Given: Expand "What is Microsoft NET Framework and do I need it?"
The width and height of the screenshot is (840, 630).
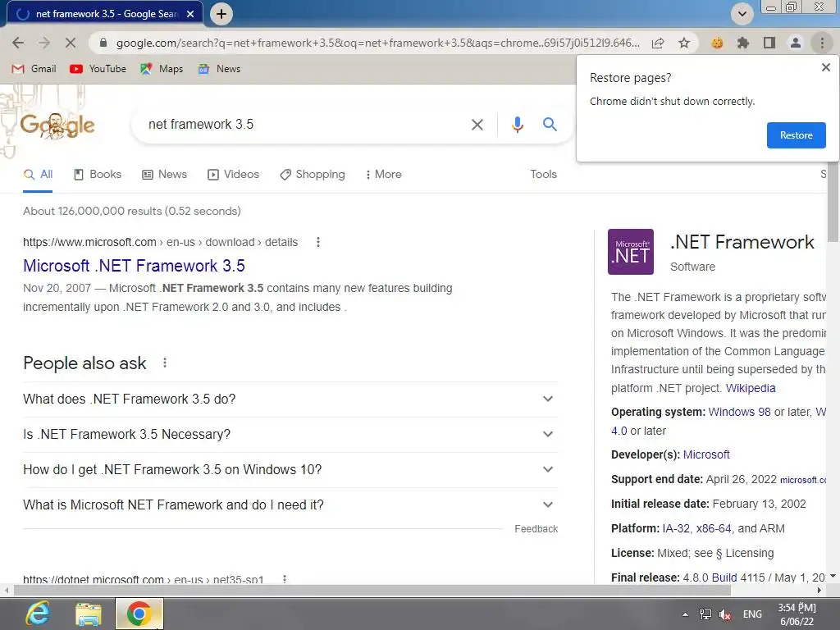Looking at the screenshot, I should tap(290, 505).
